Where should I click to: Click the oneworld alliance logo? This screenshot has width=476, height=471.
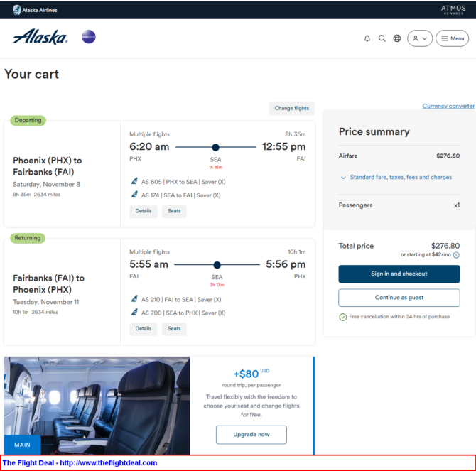click(89, 37)
